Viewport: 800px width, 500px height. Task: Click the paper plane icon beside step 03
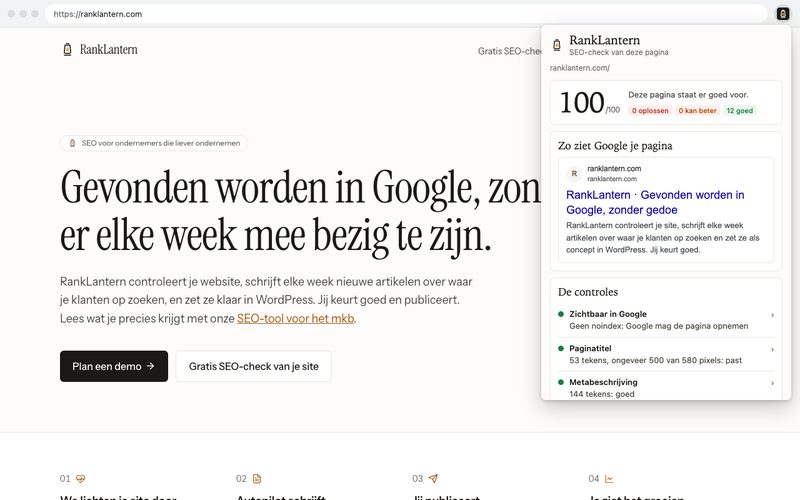433,479
